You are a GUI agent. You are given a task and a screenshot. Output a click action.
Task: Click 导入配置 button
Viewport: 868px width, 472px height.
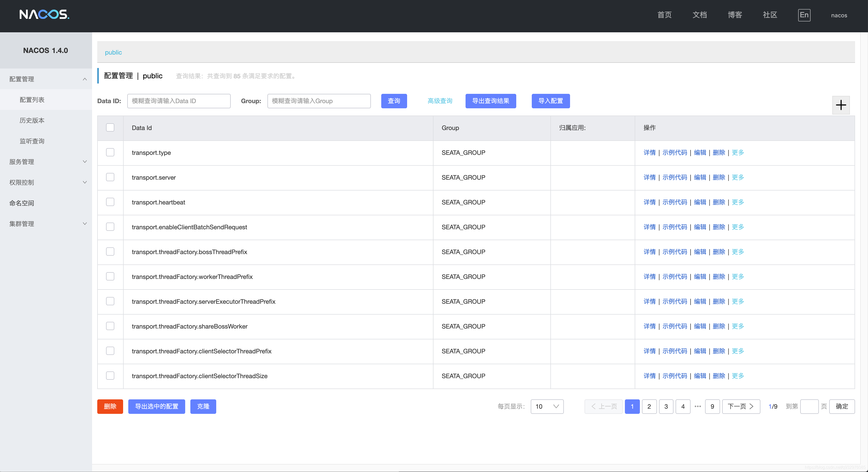[551, 101]
